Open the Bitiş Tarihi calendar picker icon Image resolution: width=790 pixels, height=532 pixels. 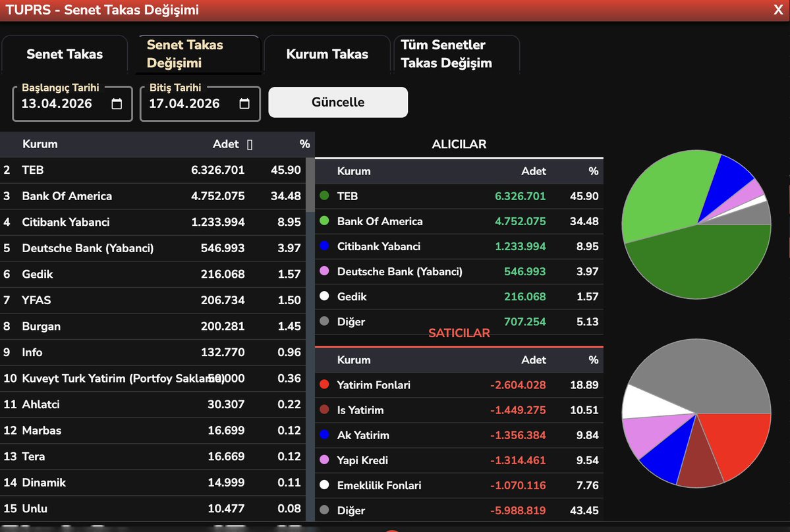244,103
